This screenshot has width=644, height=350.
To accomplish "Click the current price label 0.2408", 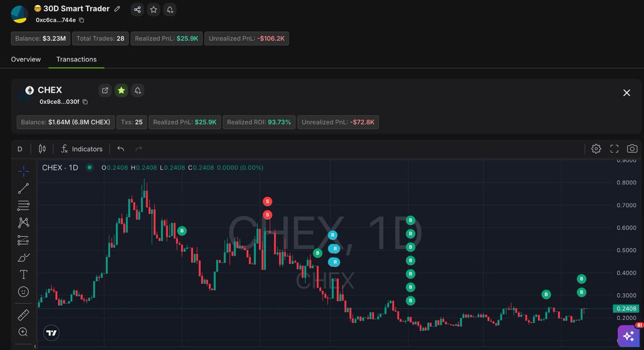I will (x=626, y=308).
